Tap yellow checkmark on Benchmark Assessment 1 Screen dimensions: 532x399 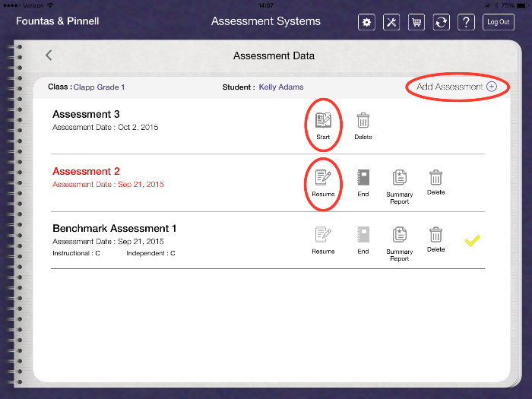472,241
